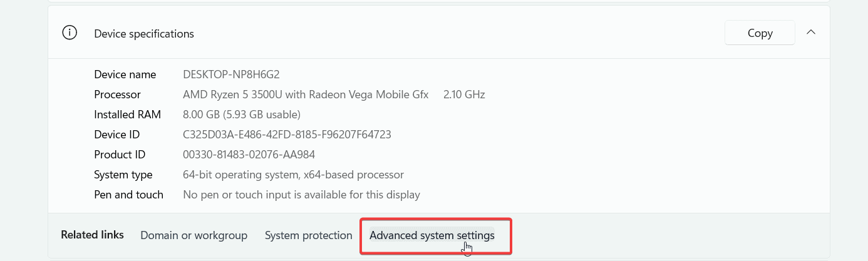
Task: Click the Installed RAM label
Action: pos(127,115)
